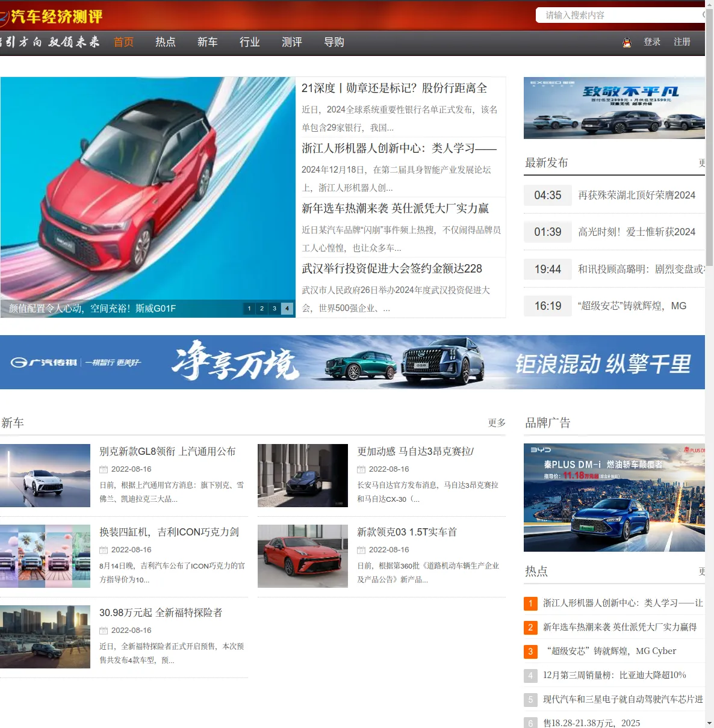The width and height of the screenshot is (714, 728).
Task: Open headline 新年选车热潮来袭 英仕派
Action: 396,209
